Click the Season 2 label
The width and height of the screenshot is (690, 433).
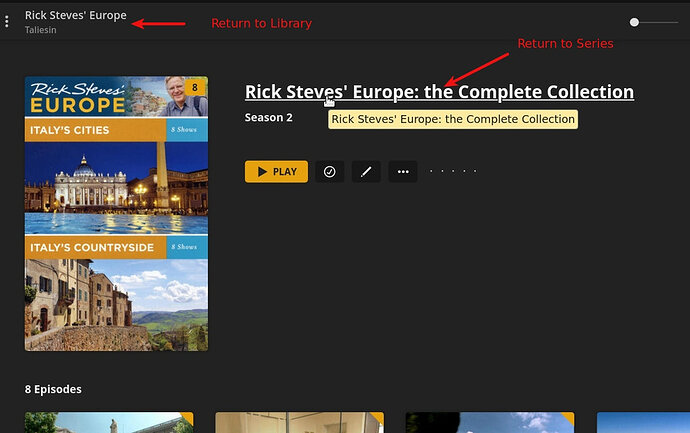point(268,117)
